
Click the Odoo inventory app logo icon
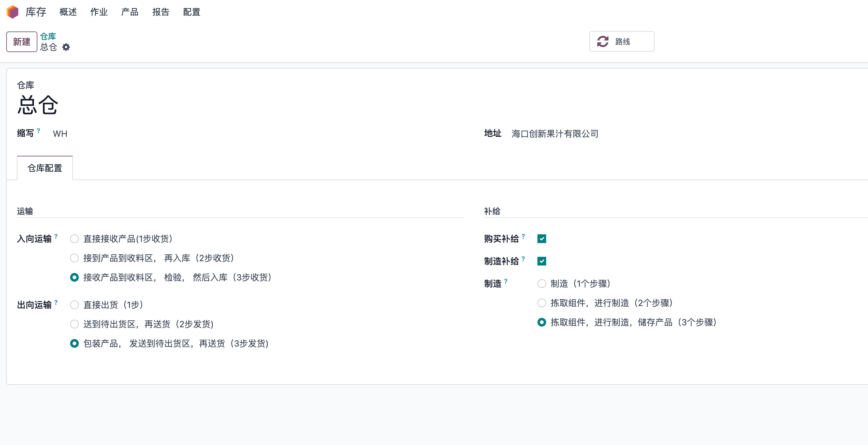pos(12,12)
